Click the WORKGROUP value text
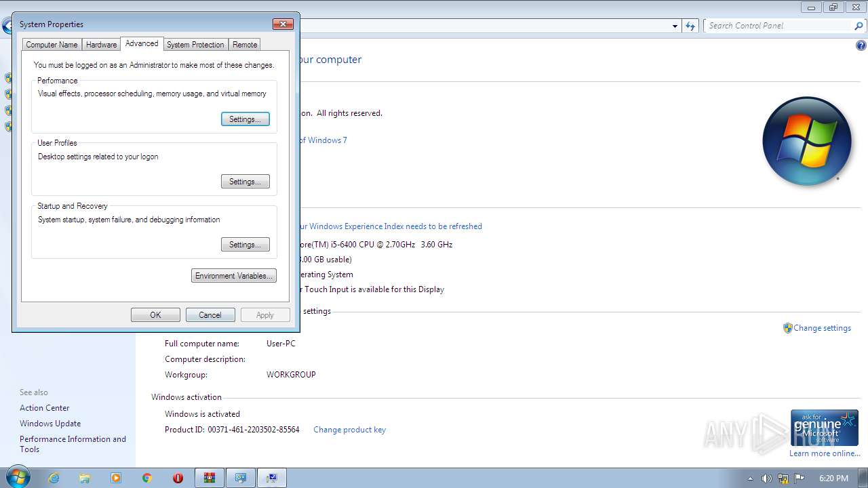 pyautogui.click(x=291, y=375)
